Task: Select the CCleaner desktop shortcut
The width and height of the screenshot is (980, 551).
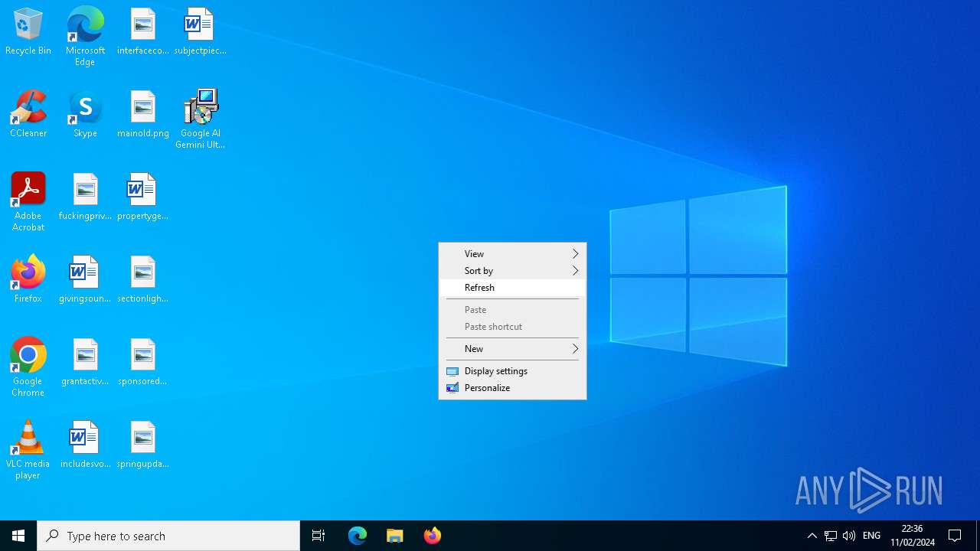Action: click(28, 115)
